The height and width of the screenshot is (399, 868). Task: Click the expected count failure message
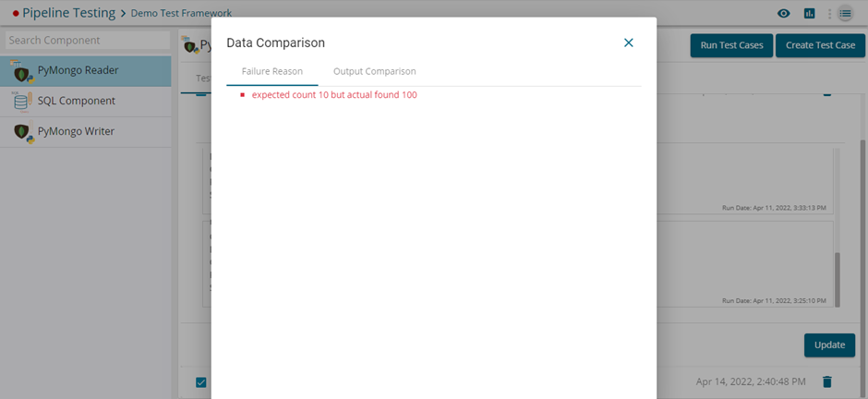pos(334,94)
